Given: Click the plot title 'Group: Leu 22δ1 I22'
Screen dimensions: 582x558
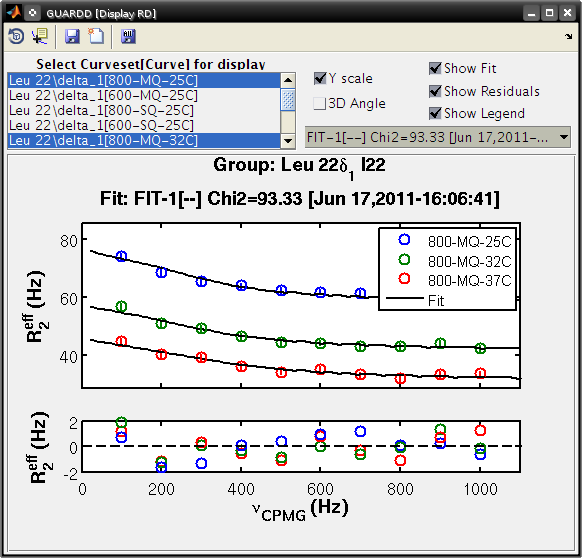Looking at the screenshot, I should pos(300,167).
